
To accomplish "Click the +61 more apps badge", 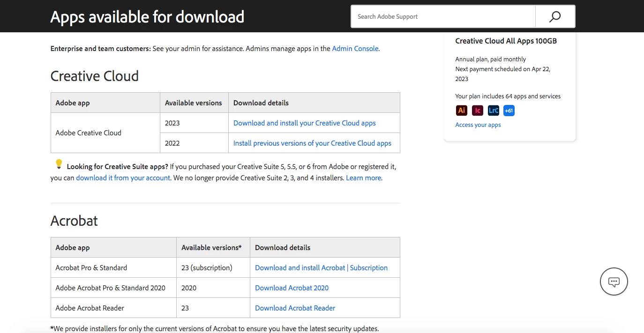I will 509,111.
